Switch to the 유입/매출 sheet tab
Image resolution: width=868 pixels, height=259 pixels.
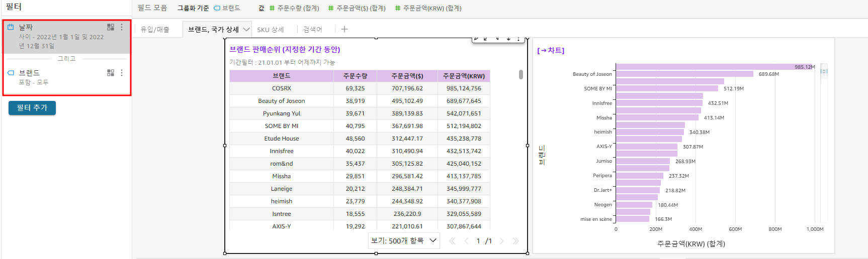coord(155,30)
